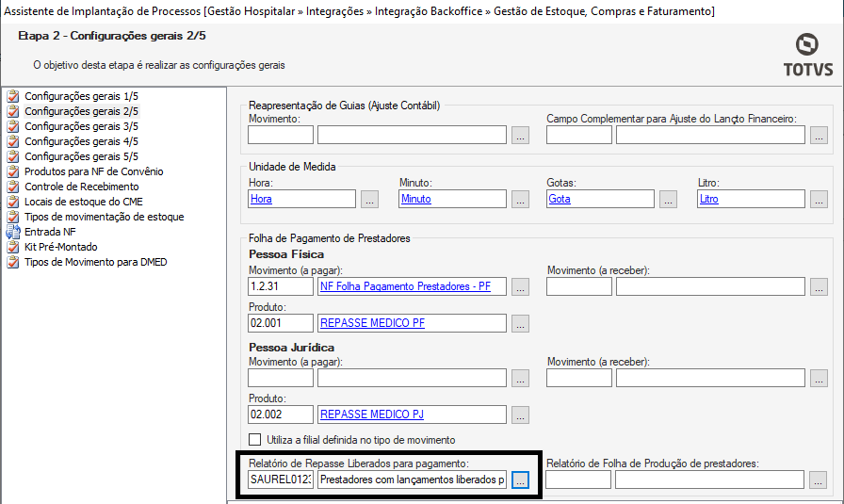Viewport: 844px width, 504px height.
Task: Enable Utiliza a filial definida checkbox
Action: click(x=254, y=440)
